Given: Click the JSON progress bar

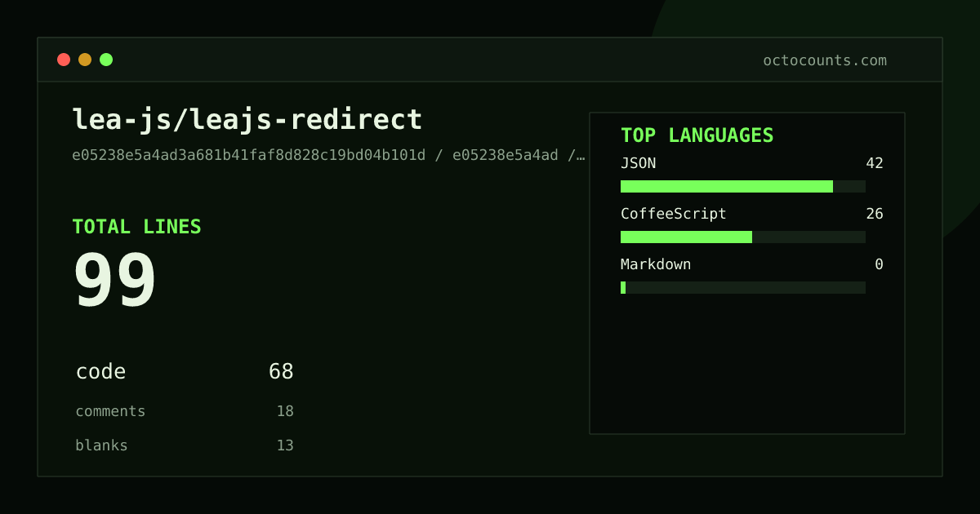Looking at the screenshot, I should coord(743,186).
